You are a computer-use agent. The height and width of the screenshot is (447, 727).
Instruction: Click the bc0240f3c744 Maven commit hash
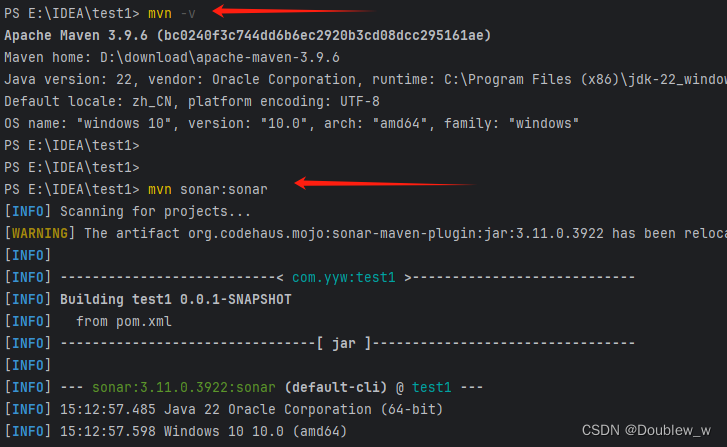[x=324, y=35]
